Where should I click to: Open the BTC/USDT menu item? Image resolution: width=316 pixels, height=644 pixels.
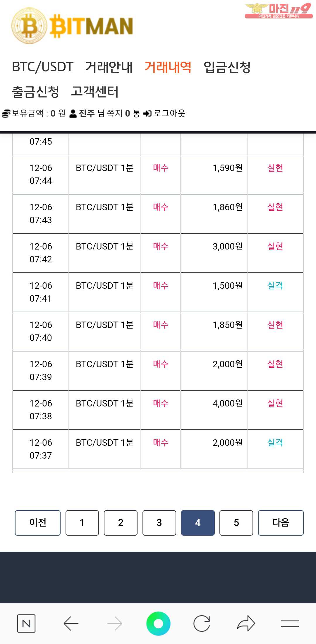(x=43, y=67)
